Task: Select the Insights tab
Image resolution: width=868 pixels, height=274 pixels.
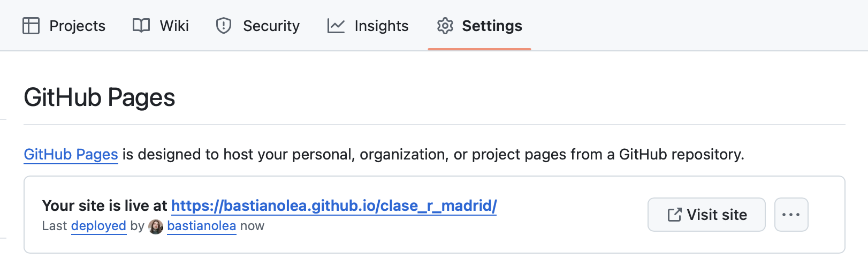Action: click(368, 26)
